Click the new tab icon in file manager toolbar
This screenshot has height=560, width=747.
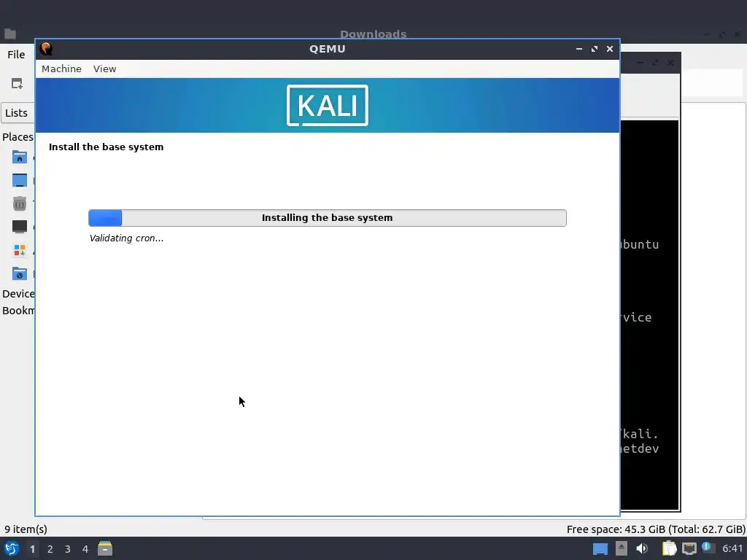(x=18, y=84)
